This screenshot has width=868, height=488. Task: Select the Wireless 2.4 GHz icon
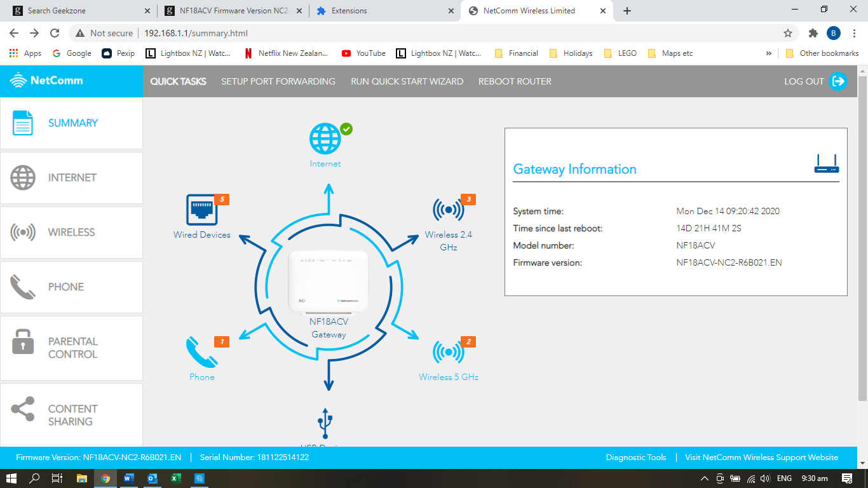tap(448, 210)
